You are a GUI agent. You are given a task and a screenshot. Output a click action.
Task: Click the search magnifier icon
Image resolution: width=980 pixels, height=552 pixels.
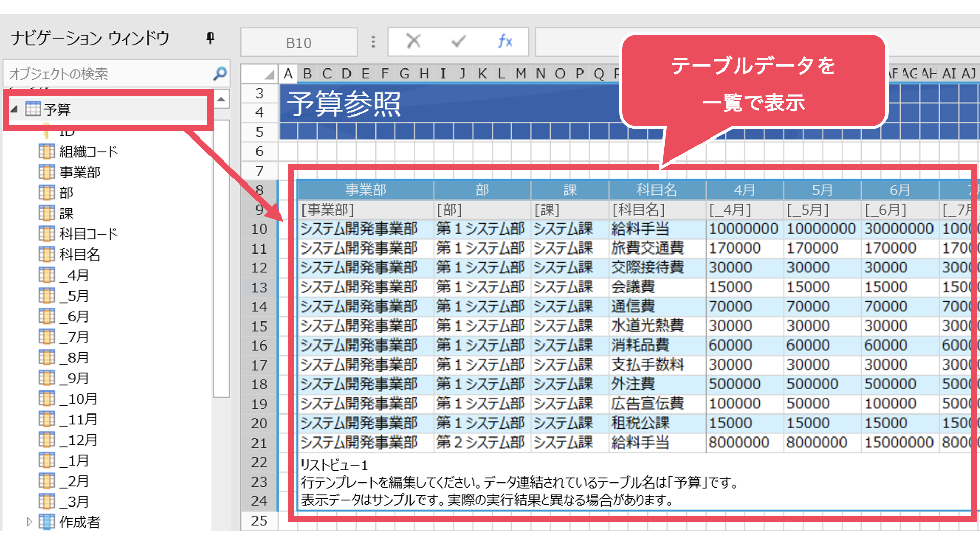220,74
